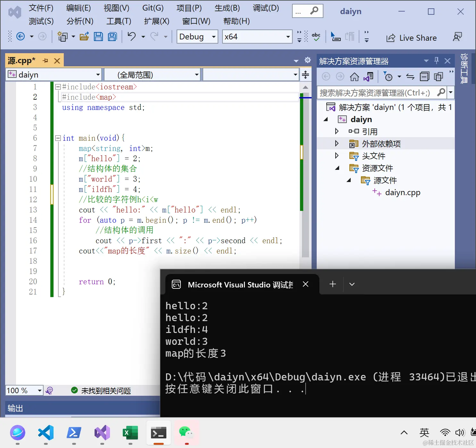
Task: Open the 诊断工具 side panel
Action: (464, 69)
